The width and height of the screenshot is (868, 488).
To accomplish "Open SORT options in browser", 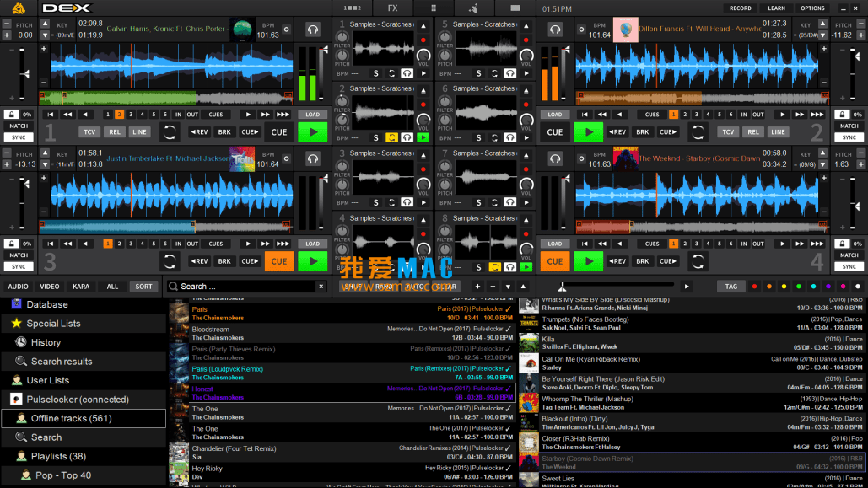I will coord(143,287).
